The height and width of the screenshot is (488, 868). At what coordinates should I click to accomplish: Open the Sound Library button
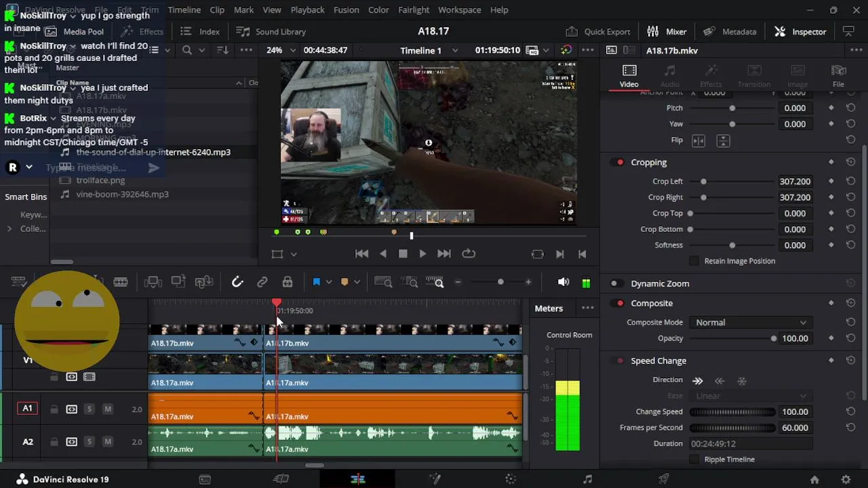271,31
